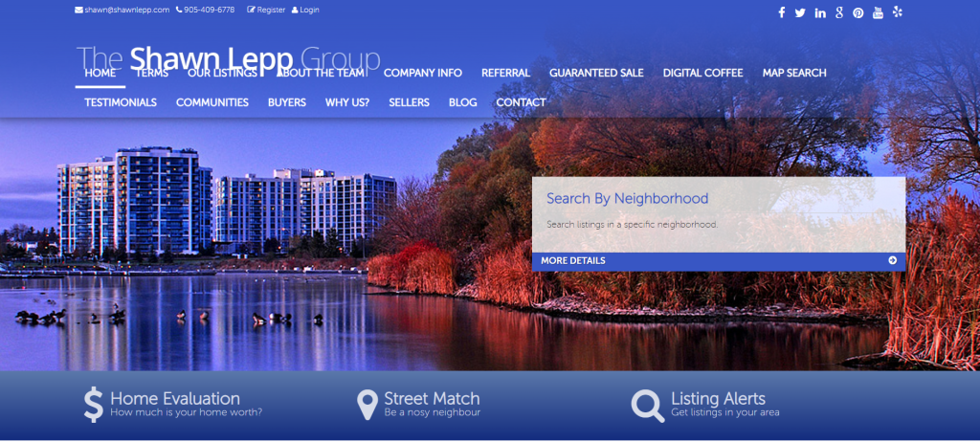
Task: Click the dollar sign Home Evaluation icon
Action: tap(93, 405)
